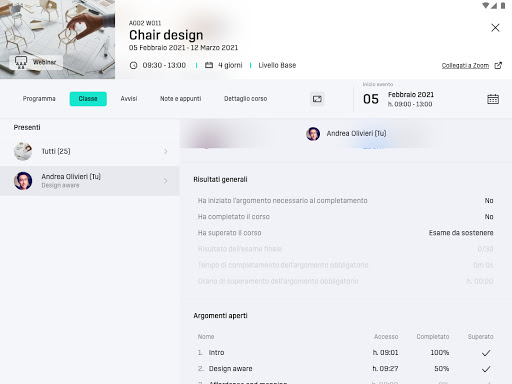The height and width of the screenshot is (384, 512).
Task: Click the Ha iniziato l'argomento necessario row
Action: pos(345,201)
